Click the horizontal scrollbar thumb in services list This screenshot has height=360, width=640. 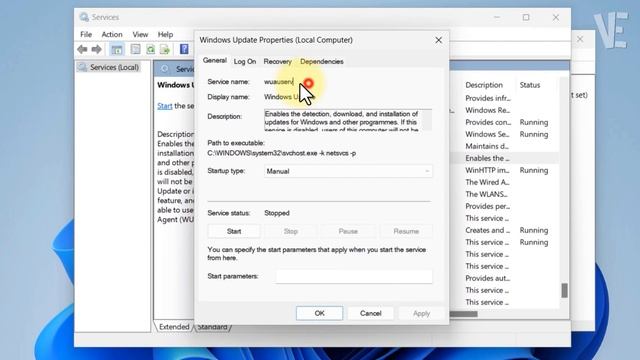463,314
